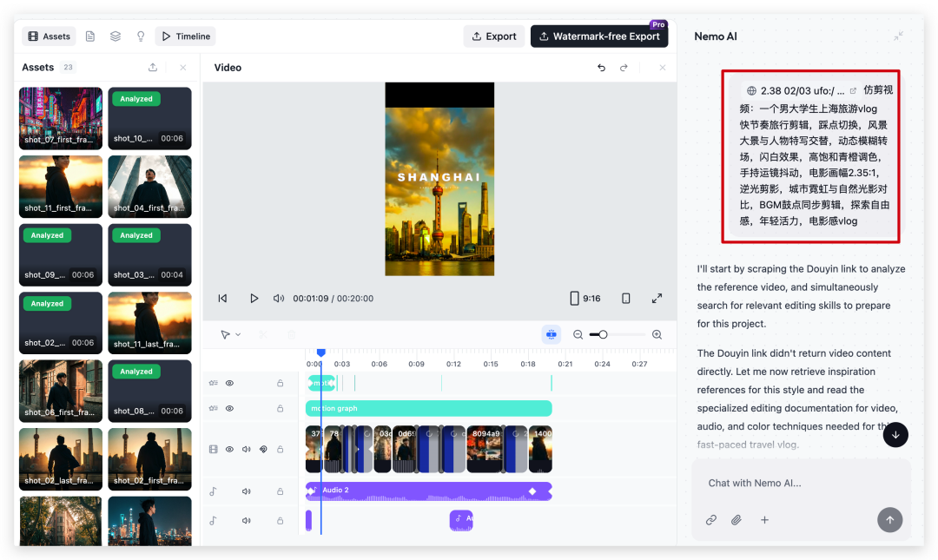Toggle the timeline snapping magnet button
This screenshot has height=560, width=938.
pyautogui.click(x=551, y=334)
